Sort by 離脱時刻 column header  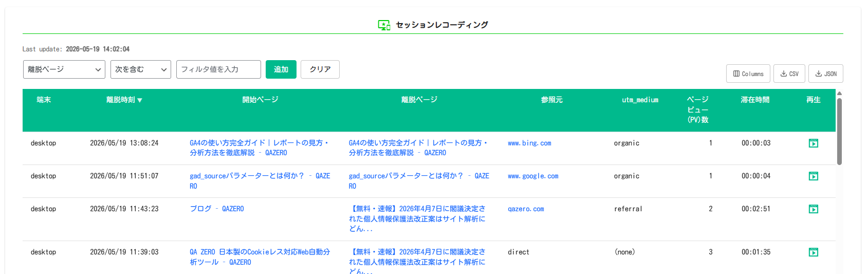pos(124,100)
